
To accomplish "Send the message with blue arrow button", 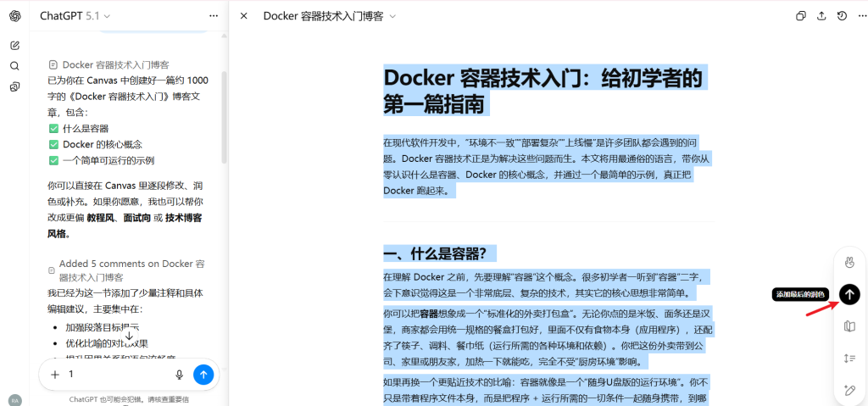I will pos(203,375).
